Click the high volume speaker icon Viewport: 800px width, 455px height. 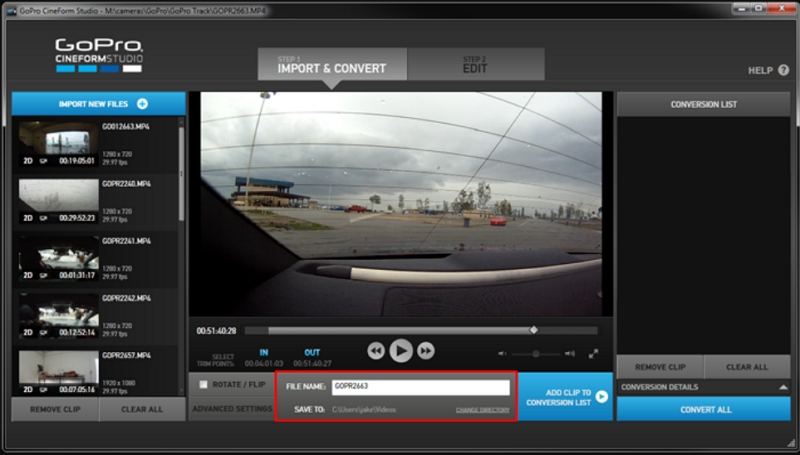pyautogui.click(x=570, y=353)
